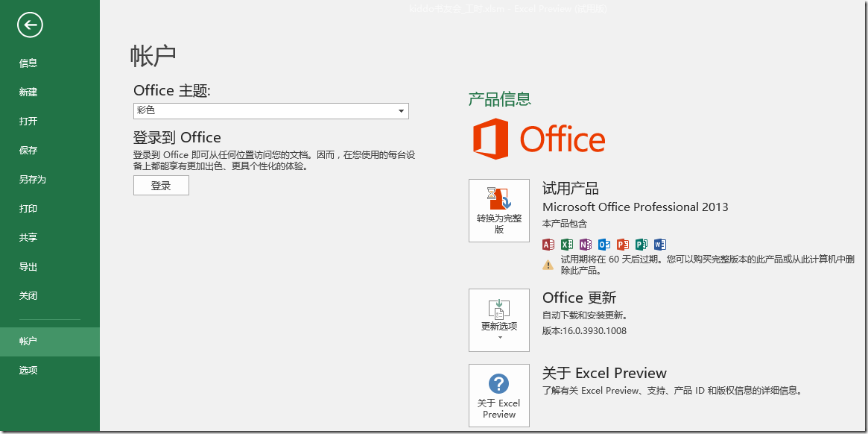Image resolution: width=868 pixels, height=434 pixels.
Task: Click the text Microsoft Office Professional 2013
Action: pyautogui.click(x=636, y=207)
